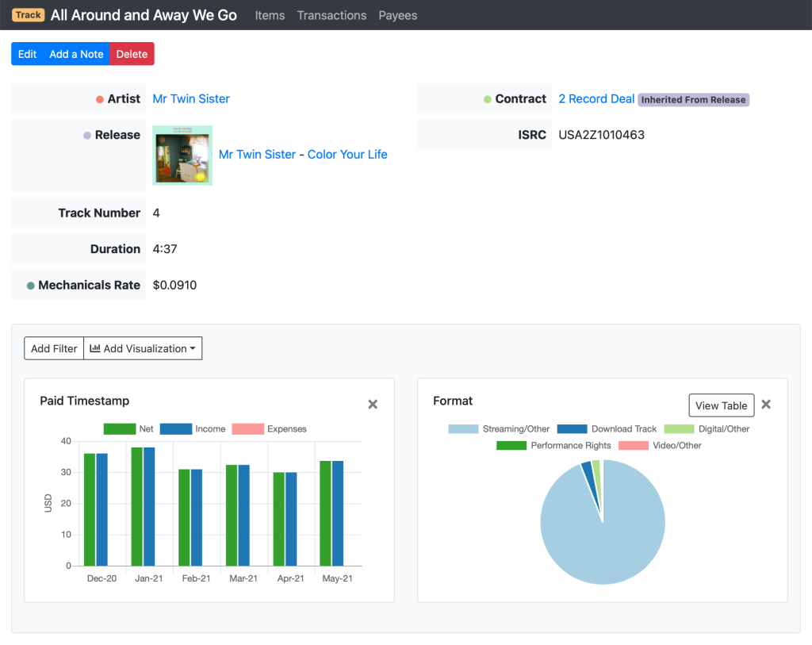
Task: Click View Table on Format chart
Action: tap(721, 405)
